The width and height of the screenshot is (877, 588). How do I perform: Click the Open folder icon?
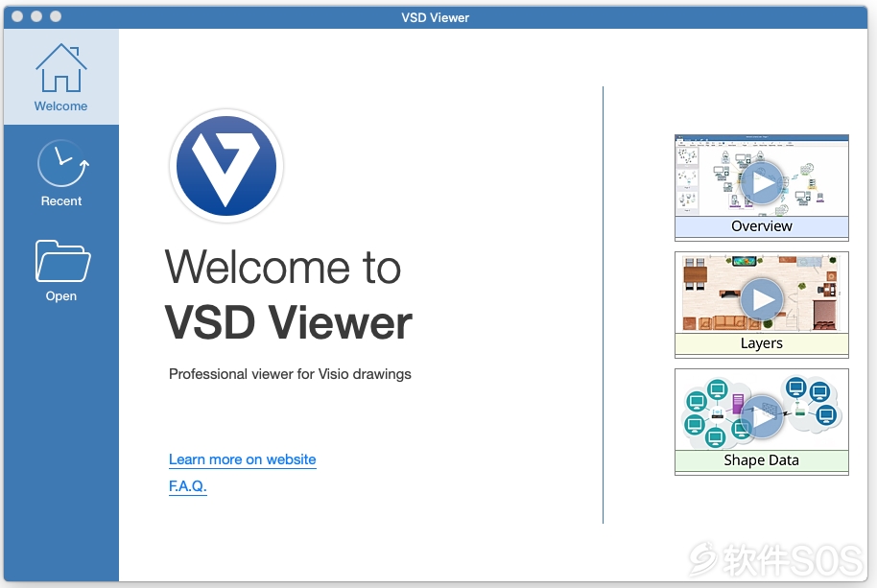coord(62,261)
